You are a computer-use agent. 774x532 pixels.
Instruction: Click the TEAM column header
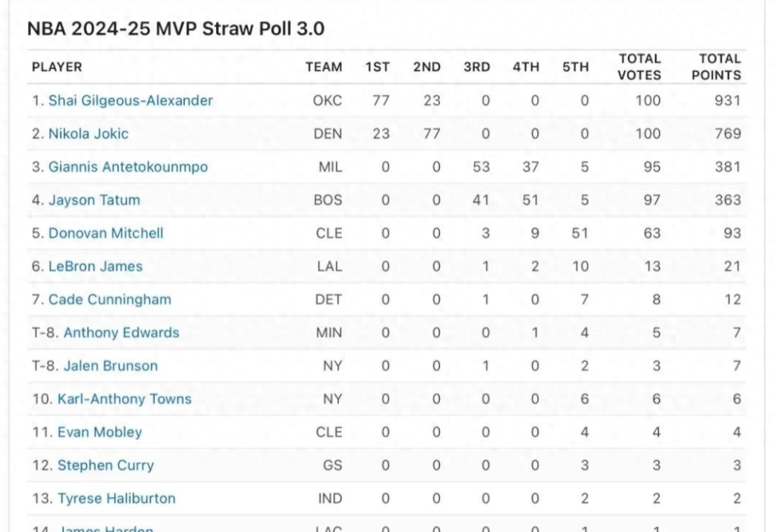(324, 67)
